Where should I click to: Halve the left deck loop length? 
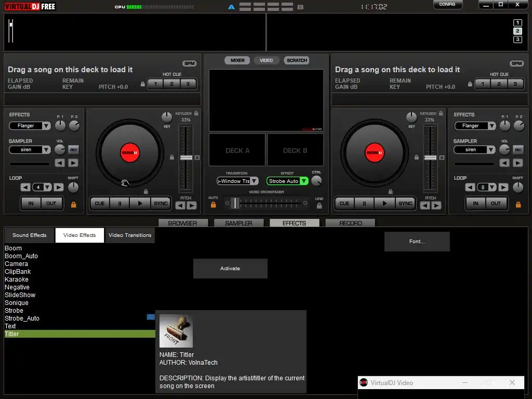point(25,187)
